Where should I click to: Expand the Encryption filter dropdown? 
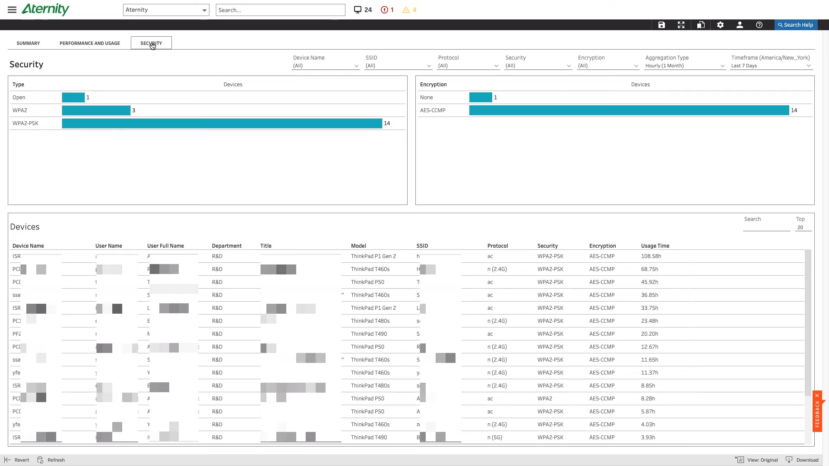coord(608,66)
